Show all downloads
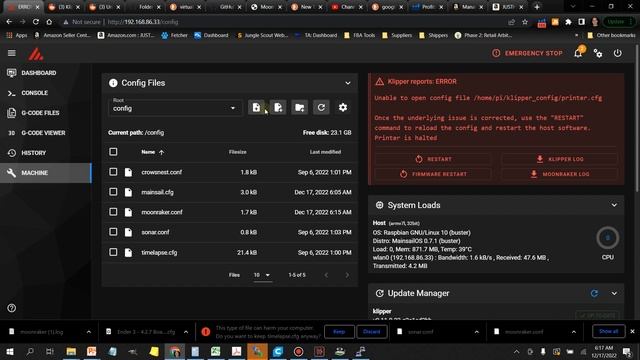Viewport: 640px width, 360px height. [609, 331]
